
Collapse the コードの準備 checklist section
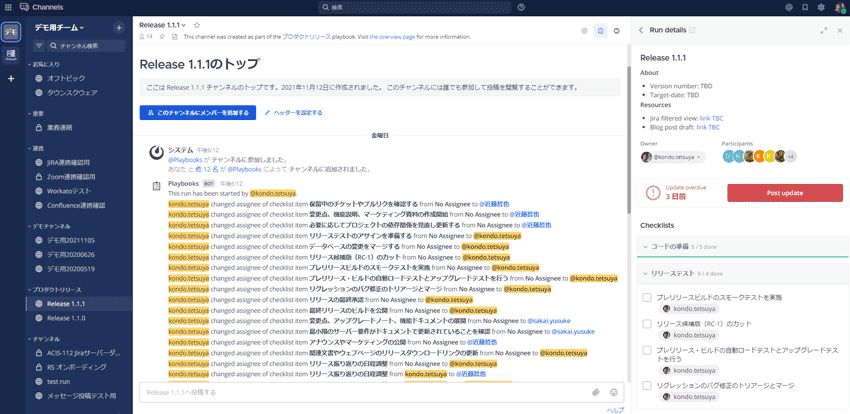click(645, 245)
